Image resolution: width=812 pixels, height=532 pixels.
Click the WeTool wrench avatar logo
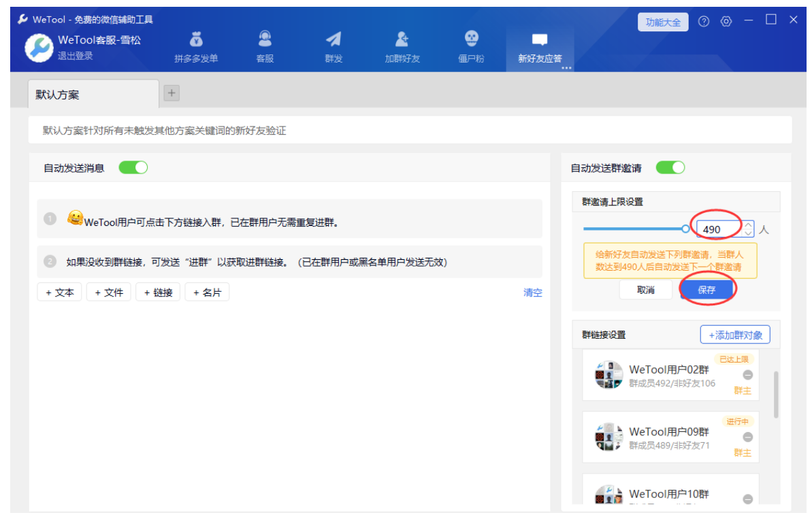coord(39,48)
